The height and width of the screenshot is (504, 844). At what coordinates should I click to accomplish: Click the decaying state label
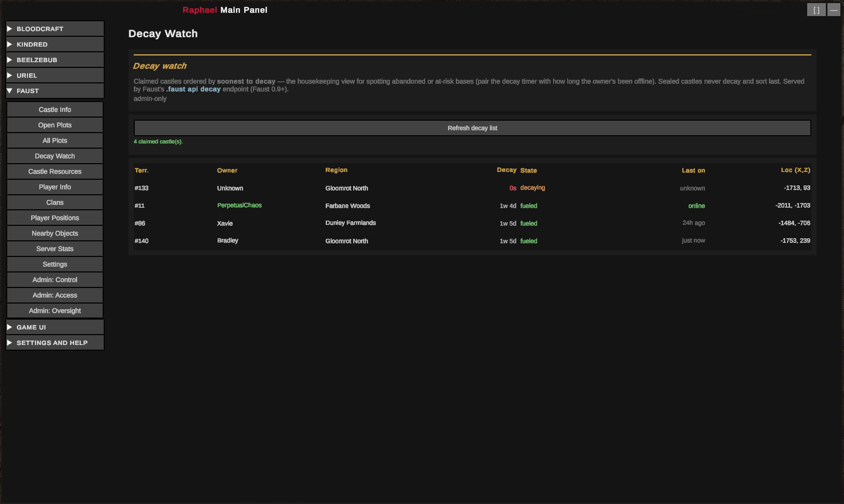(x=532, y=188)
